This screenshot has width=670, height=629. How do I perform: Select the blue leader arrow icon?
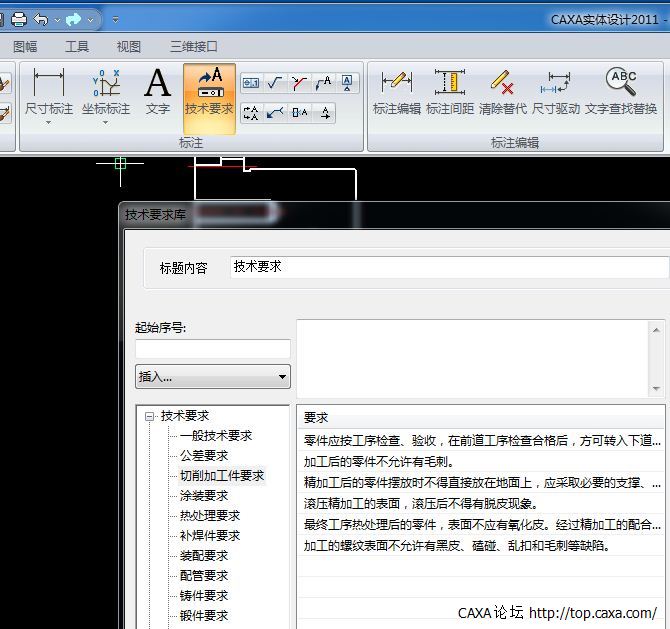coord(275,113)
